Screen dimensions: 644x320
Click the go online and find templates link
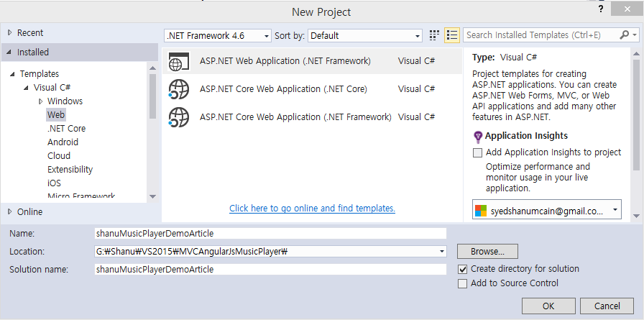[312, 209]
